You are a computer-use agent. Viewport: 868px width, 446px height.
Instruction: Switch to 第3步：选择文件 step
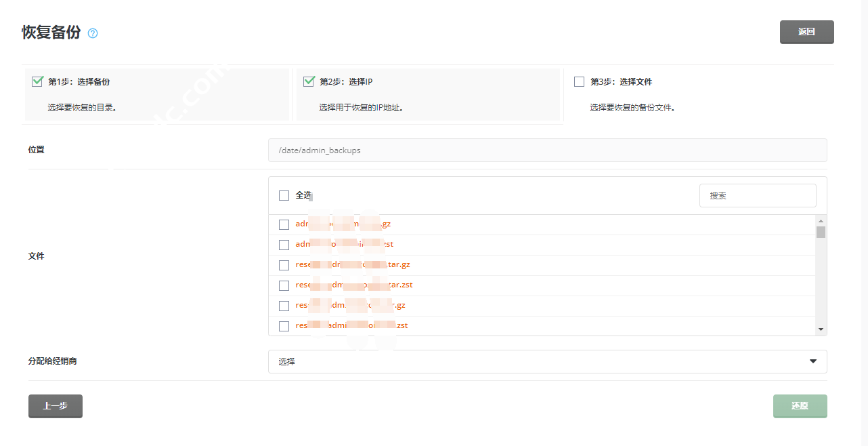[x=621, y=82]
